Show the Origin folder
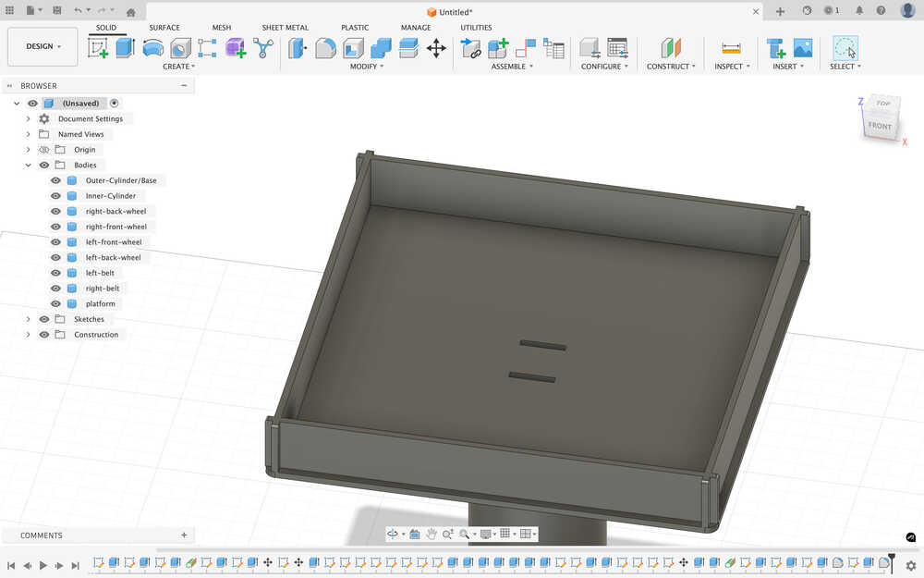This screenshot has width=924, height=578. coord(44,150)
